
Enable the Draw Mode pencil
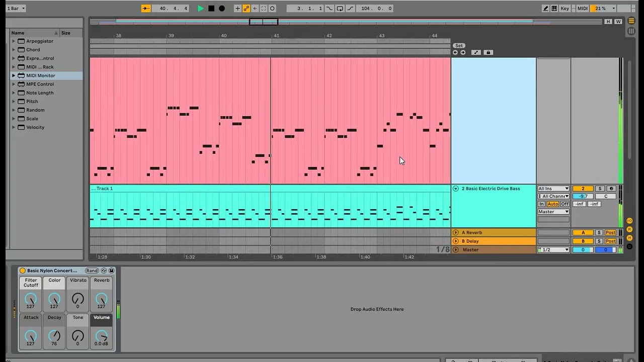point(546,9)
